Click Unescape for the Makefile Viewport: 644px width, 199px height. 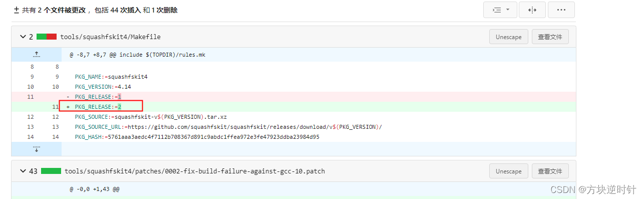508,37
